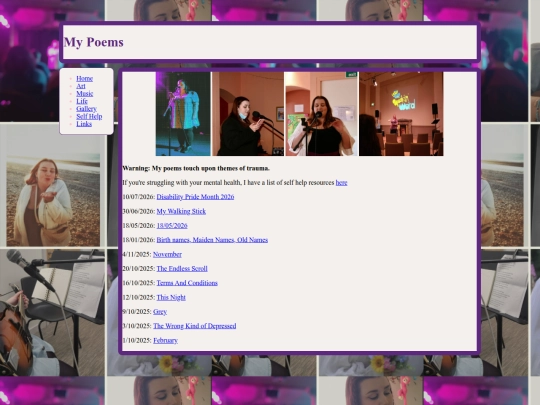
Task: Open the Links page in sidebar
Action: [84, 124]
